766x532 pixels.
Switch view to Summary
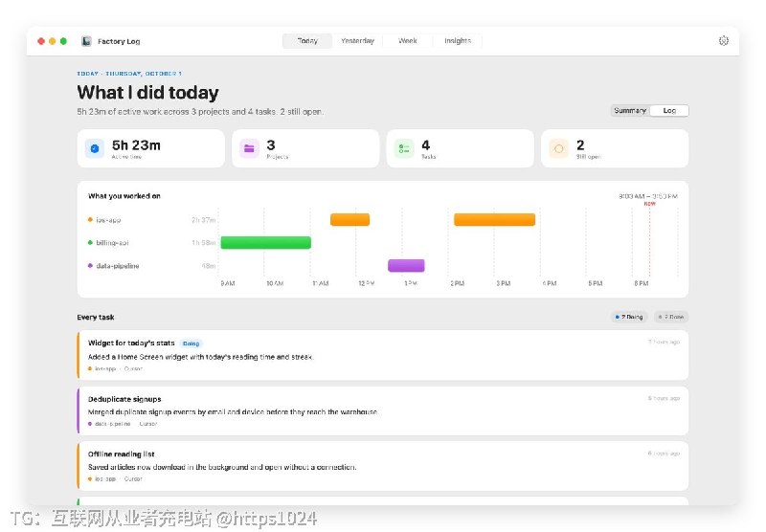coord(630,111)
